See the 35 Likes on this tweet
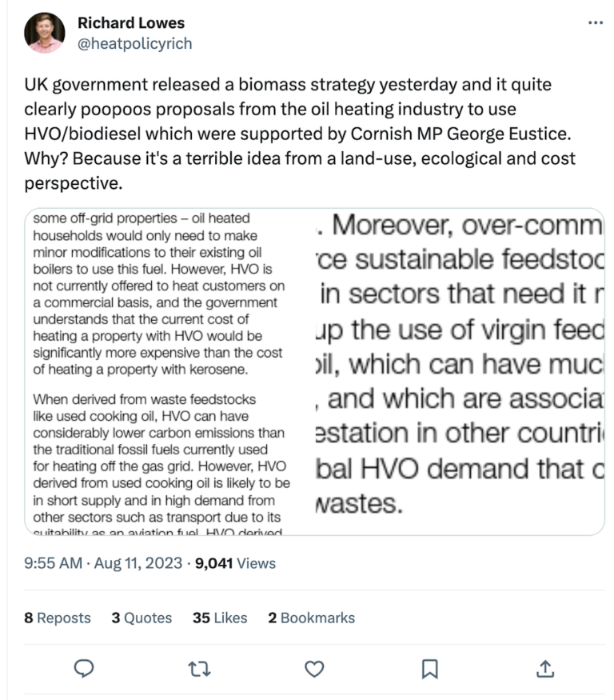This screenshot has width=614, height=700. (x=221, y=618)
